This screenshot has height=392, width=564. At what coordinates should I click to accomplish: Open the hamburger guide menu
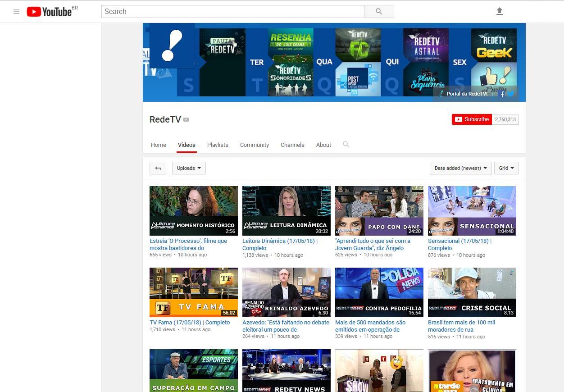click(x=17, y=12)
